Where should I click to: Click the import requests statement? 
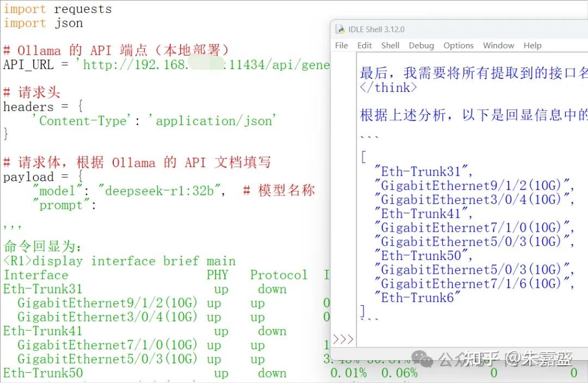57,9
